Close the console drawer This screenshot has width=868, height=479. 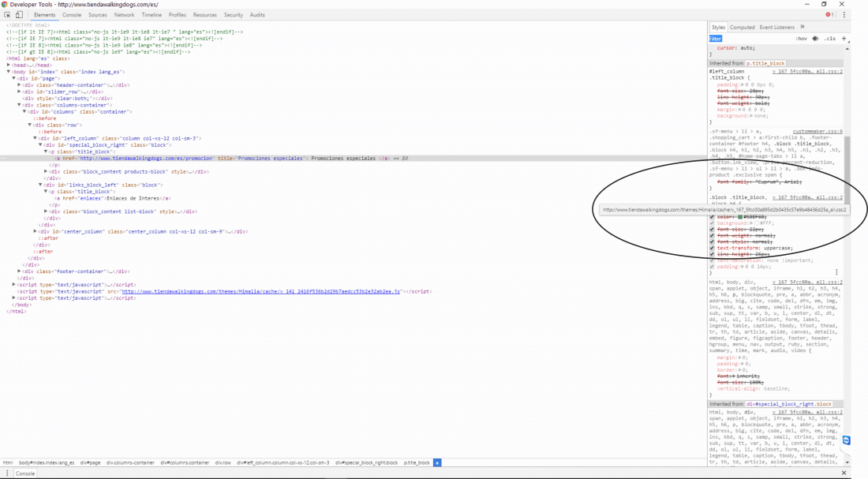[844, 473]
